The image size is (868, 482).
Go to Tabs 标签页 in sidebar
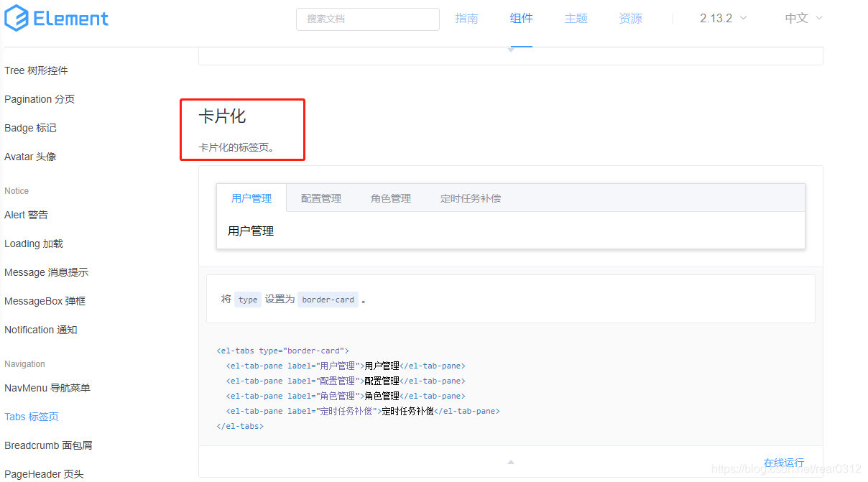point(32,417)
